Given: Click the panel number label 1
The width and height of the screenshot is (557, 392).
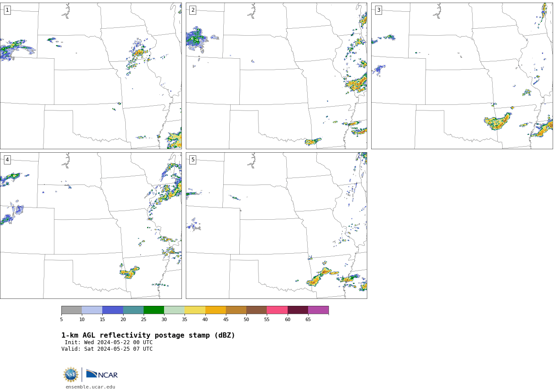Looking at the screenshot, I should [x=7, y=10].
